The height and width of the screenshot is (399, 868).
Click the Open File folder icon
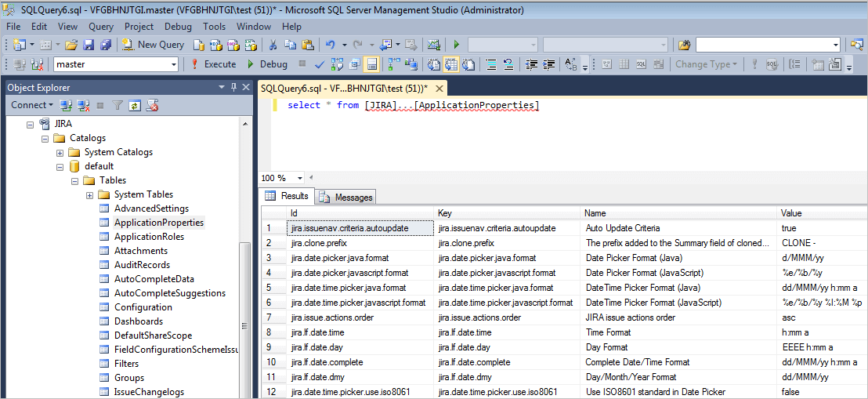71,45
